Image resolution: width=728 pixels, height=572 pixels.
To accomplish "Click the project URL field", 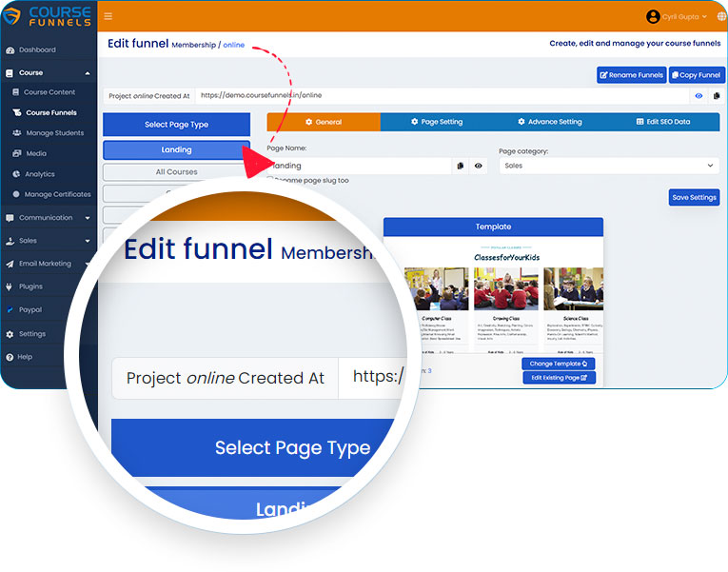I will click(x=442, y=95).
